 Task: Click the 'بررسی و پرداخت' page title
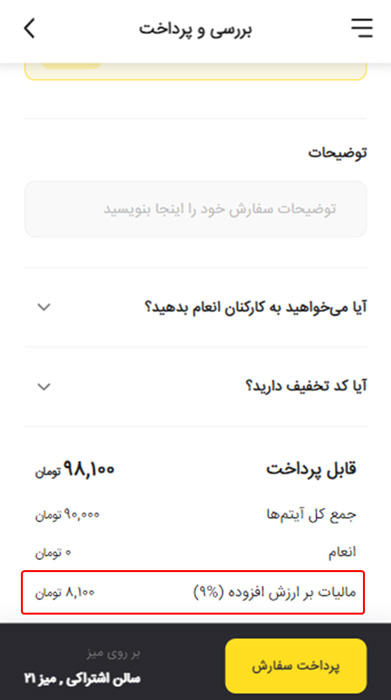195,29
